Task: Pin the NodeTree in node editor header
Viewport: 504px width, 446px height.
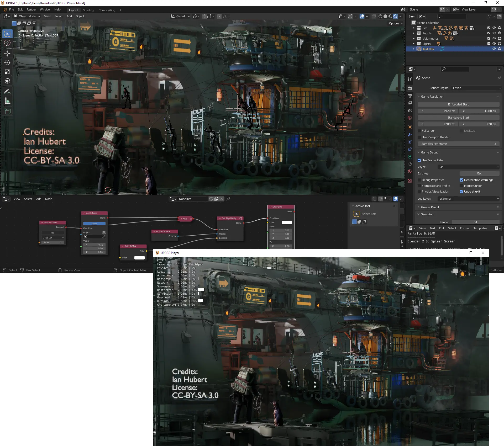Action: (228, 199)
